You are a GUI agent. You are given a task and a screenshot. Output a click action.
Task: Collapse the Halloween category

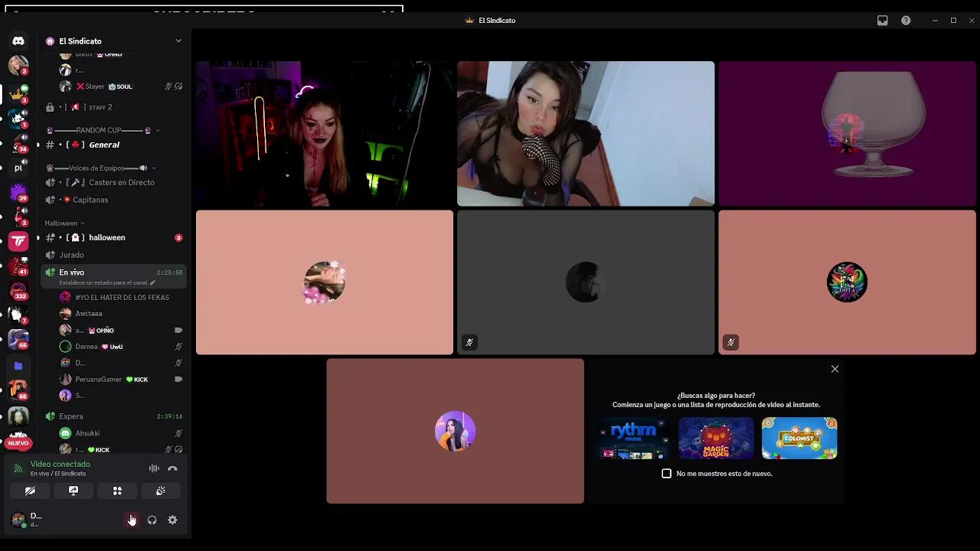point(65,223)
